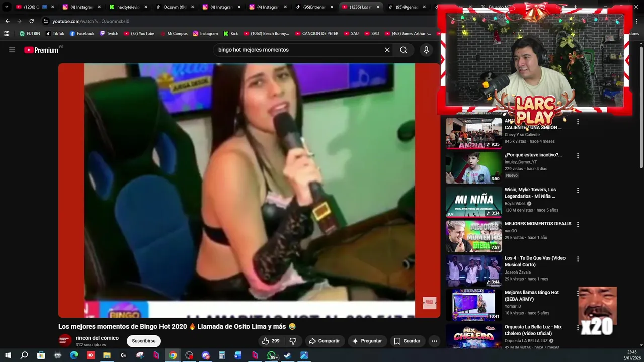This screenshot has height=362, width=644.
Task: Open Orquesta La Bella Luz Mix Chelero title
Action: coord(533,330)
